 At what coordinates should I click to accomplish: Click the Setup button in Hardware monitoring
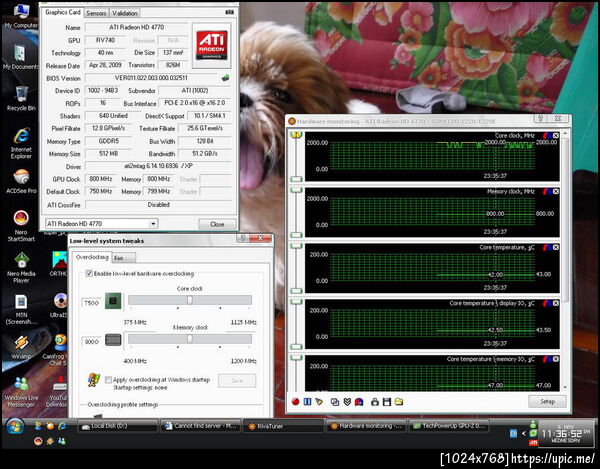[x=547, y=401]
